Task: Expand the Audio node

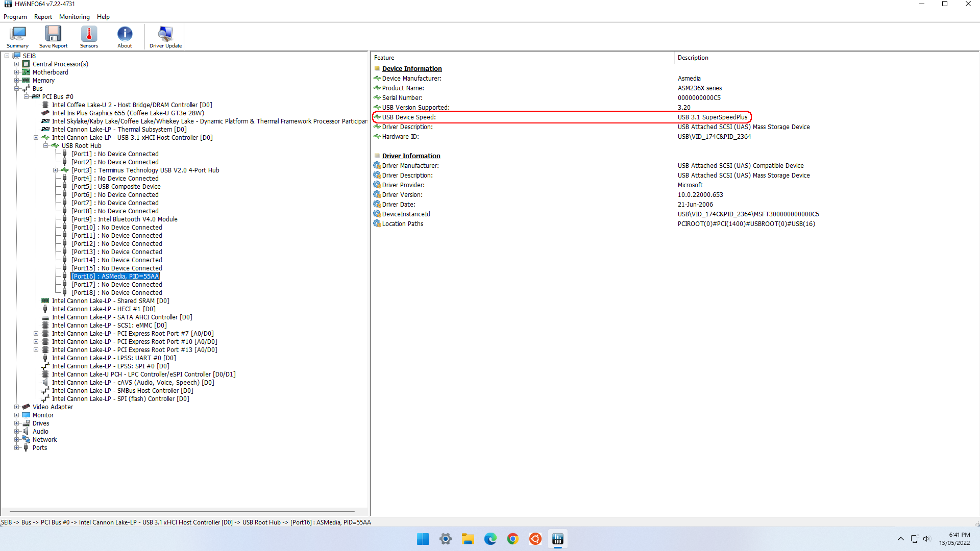Action: [x=16, y=432]
